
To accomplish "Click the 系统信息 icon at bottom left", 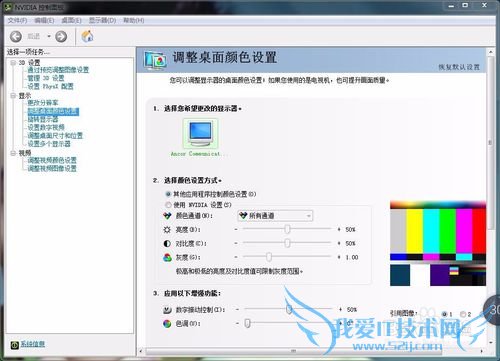I will click(x=14, y=345).
